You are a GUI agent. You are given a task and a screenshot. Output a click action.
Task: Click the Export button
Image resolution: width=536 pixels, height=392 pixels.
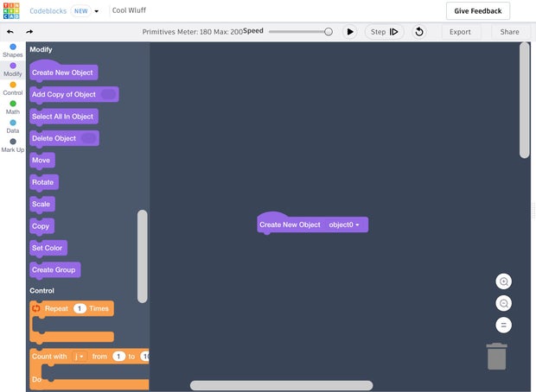(460, 32)
